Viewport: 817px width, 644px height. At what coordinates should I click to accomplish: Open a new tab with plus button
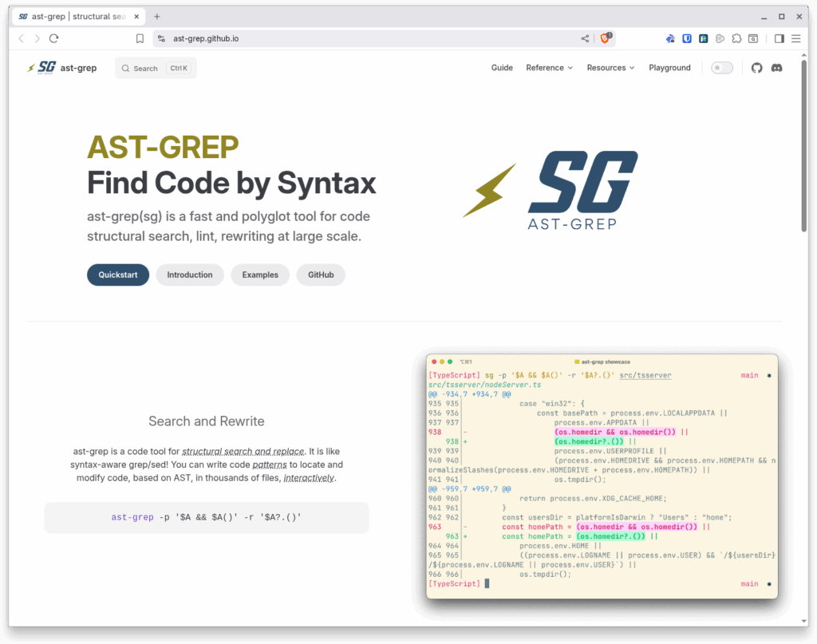[157, 17]
